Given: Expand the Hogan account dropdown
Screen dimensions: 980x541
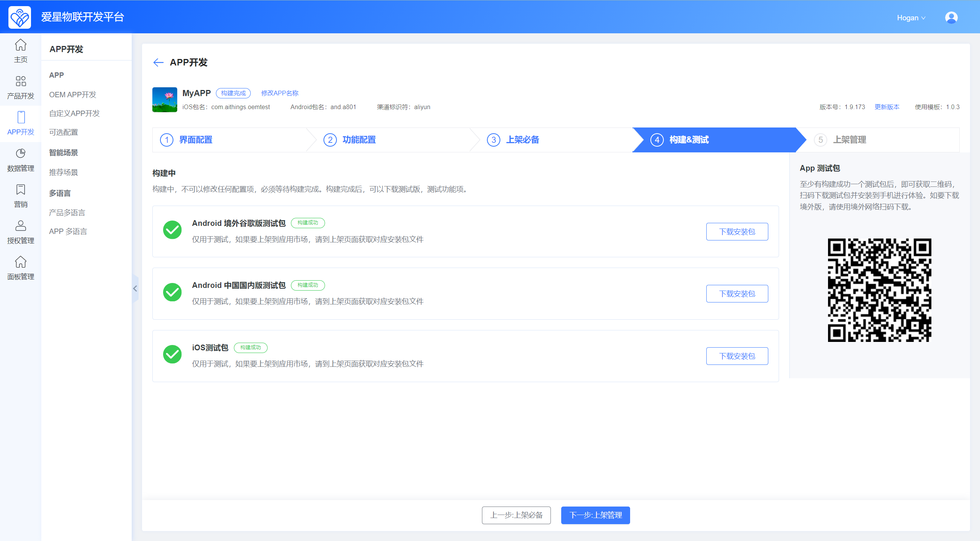Looking at the screenshot, I should point(911,18).
